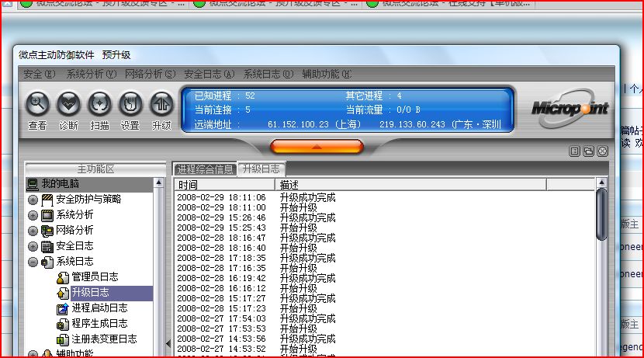Screen dimensions: 644x358
Task: Click the 管理员日志 person icon
Action: click(62, 278)
